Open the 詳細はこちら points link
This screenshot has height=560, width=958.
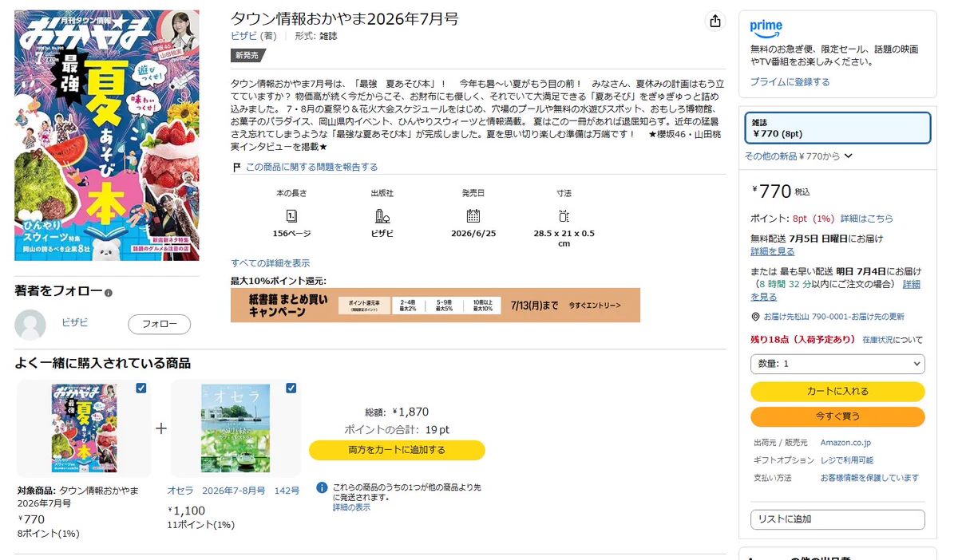[x=867, y=219]
